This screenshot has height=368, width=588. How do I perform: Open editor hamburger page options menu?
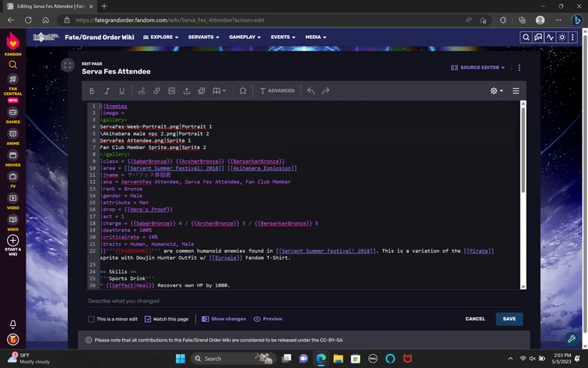coord(516,91)
